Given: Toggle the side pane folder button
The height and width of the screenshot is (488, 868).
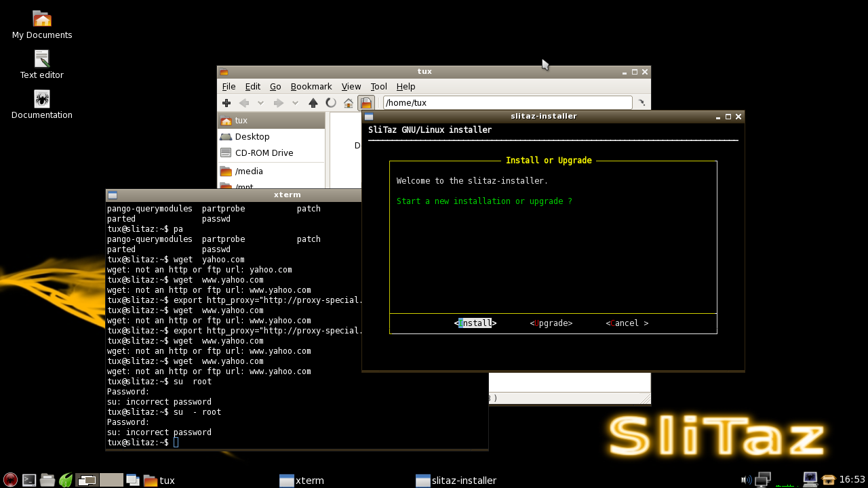Looking at the screenshot, I should click(x=366, y=103).
